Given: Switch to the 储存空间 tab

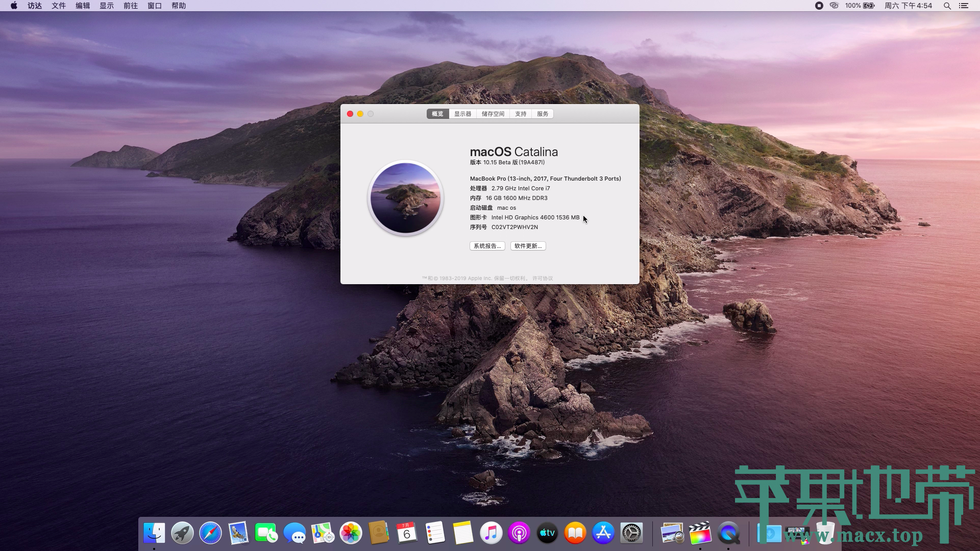Looking at the screenshot, I should tap(493, 114).
